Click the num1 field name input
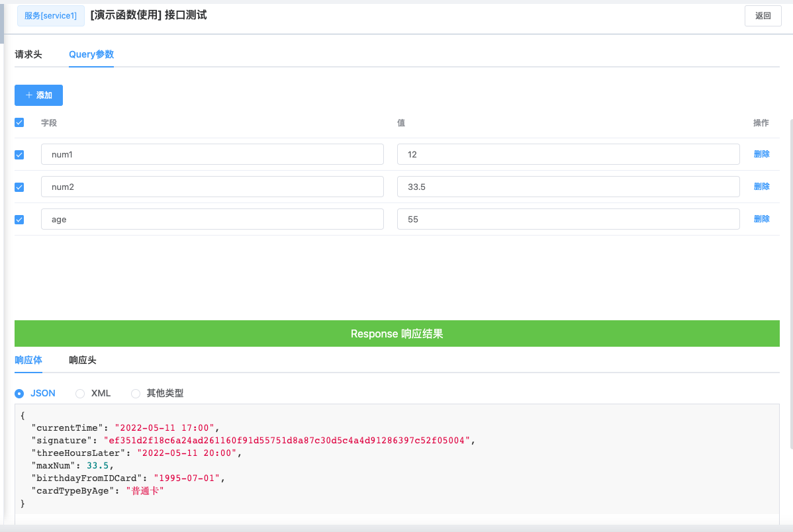Image resolution: width=793 pixels, height=532 pixels. click(212, 154)
